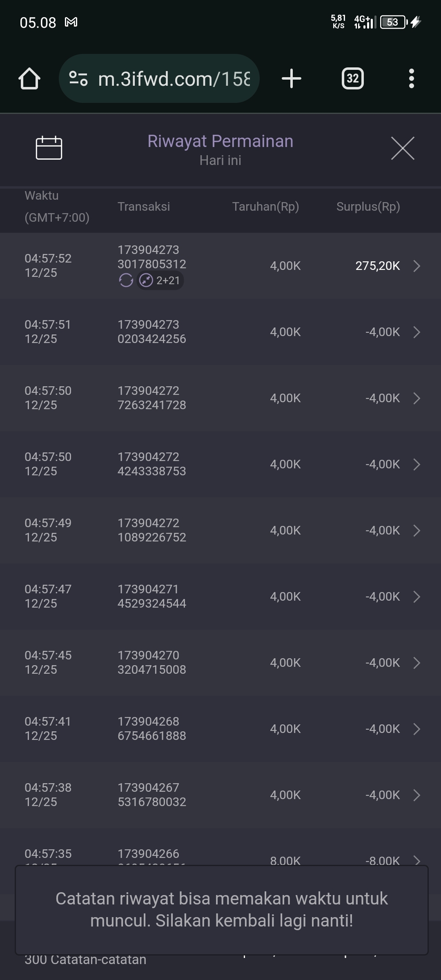Tap the Taruhan(Rp) column header
The height and width of the screenshot is (980, 441).
(265, 207)
